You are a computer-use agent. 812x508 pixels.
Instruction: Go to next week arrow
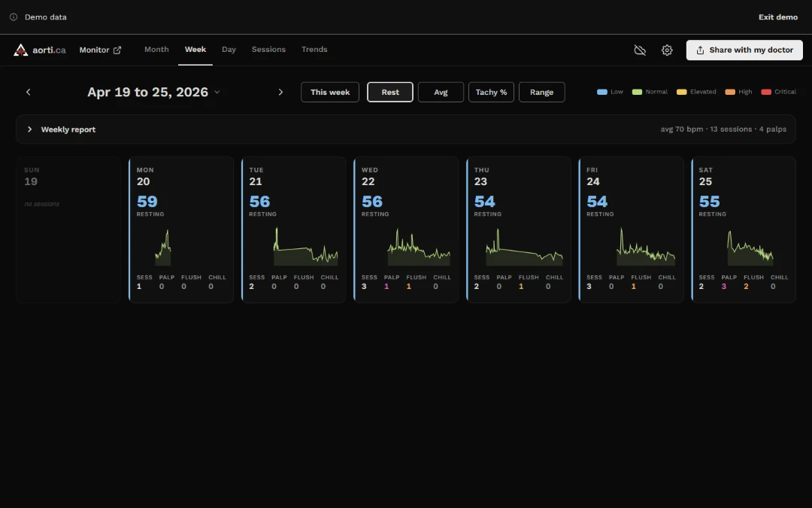[280, 93]
